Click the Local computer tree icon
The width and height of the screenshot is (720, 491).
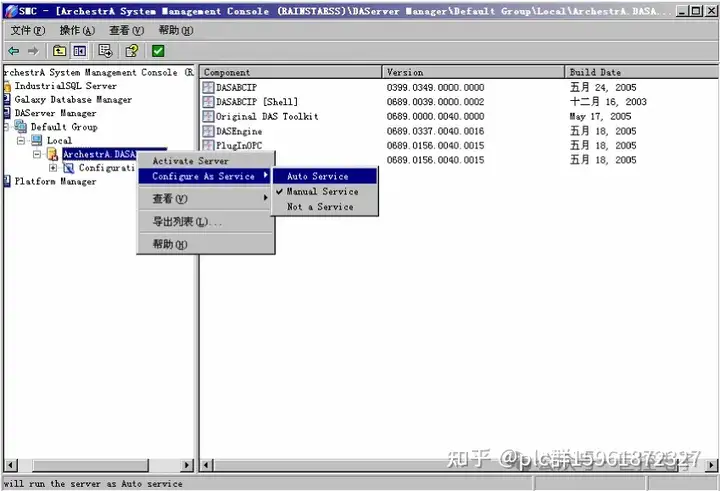click(x=37, y=140)
